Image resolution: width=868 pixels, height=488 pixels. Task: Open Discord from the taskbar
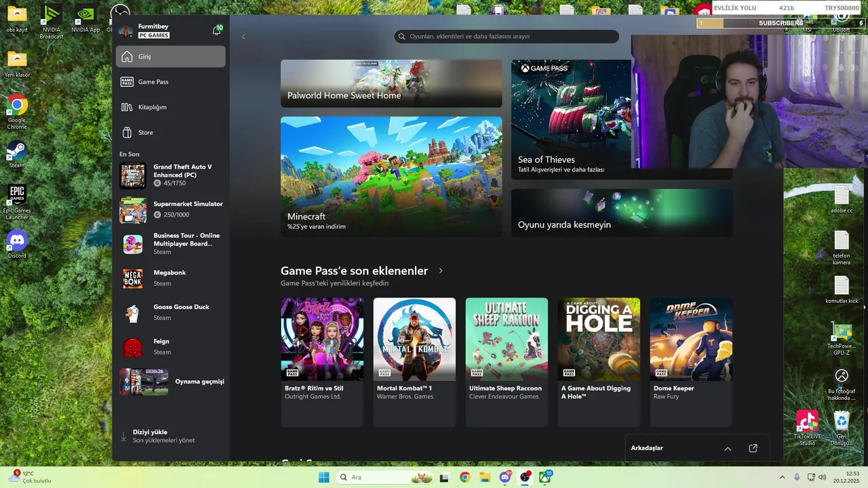pyautogui.click(x=505, y=477)
